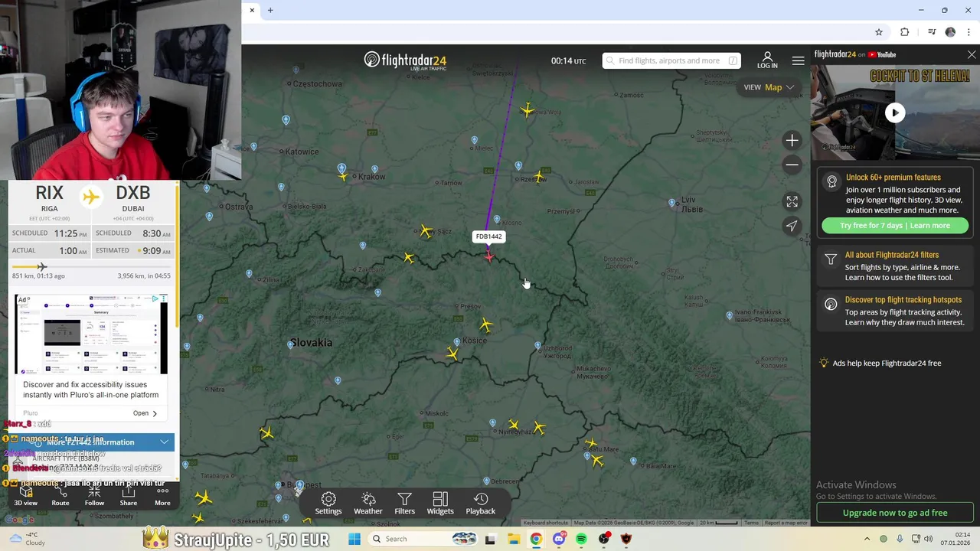
Task: Open the Chrome three-dot menu
Action: click(969, 32)
